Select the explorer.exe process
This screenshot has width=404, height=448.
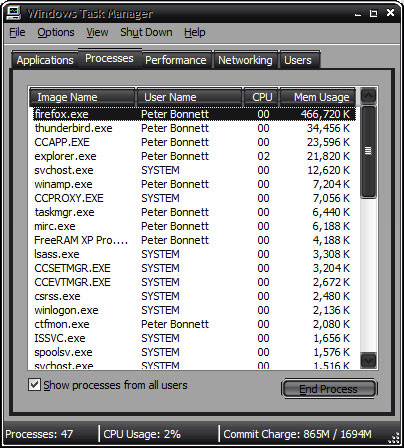coord(194,156)
